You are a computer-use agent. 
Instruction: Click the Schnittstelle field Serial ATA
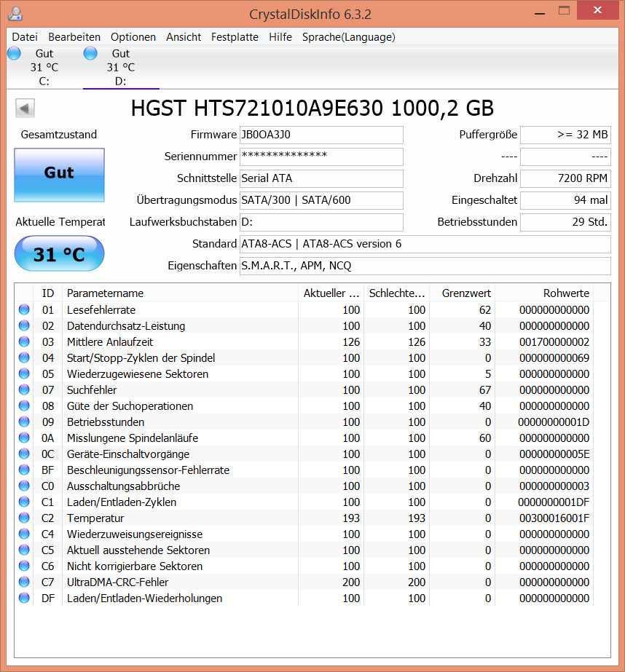tap(321, 178)
